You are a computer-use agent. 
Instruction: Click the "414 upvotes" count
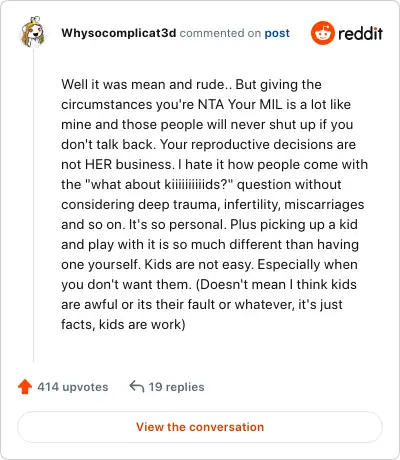pos(73,387)
